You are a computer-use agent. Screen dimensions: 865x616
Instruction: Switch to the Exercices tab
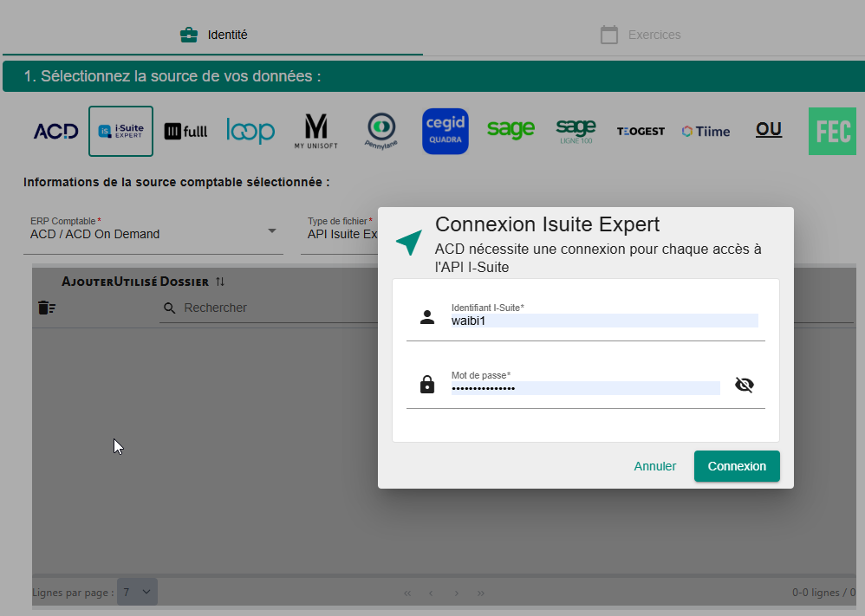click(x=641, y=35)
